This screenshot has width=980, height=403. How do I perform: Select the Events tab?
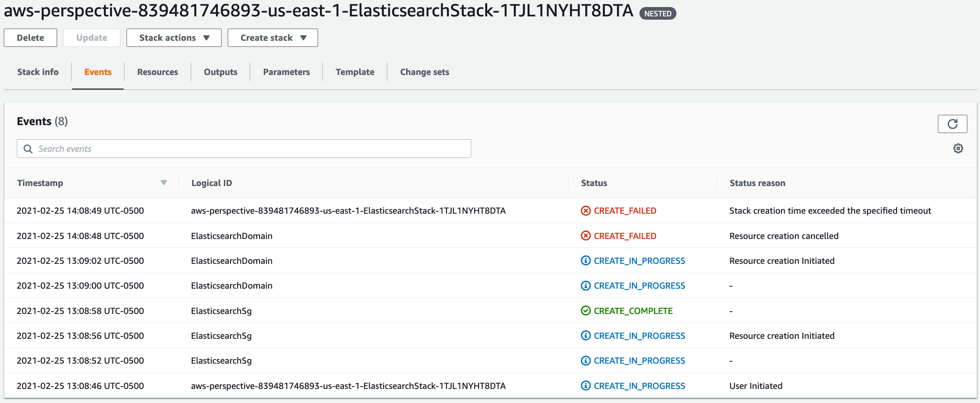98,72
